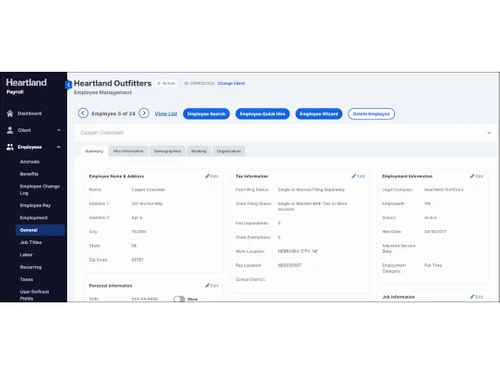Viewport: 500px width, 375px height.
Task: Click the 'Apt A' address 2 value
Action: (137, 218)
